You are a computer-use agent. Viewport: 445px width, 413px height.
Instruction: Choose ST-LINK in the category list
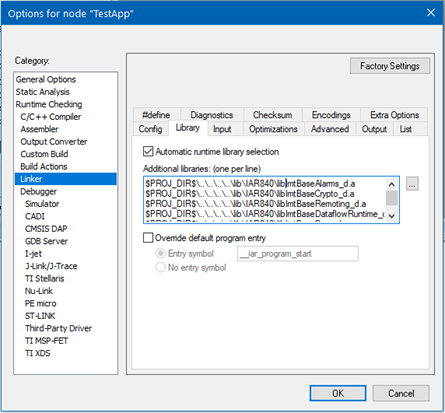pyautogui.click(x=40, y=316)
